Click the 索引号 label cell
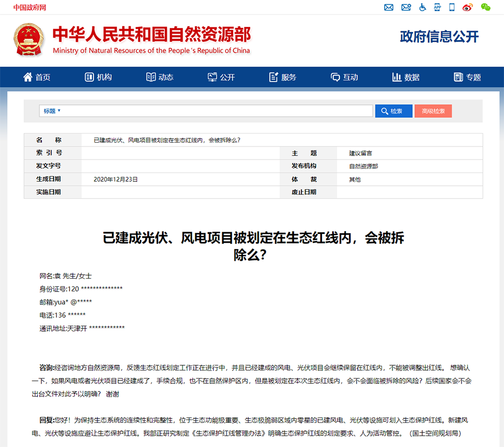This screenshot has height=447, width=504. 53,153
